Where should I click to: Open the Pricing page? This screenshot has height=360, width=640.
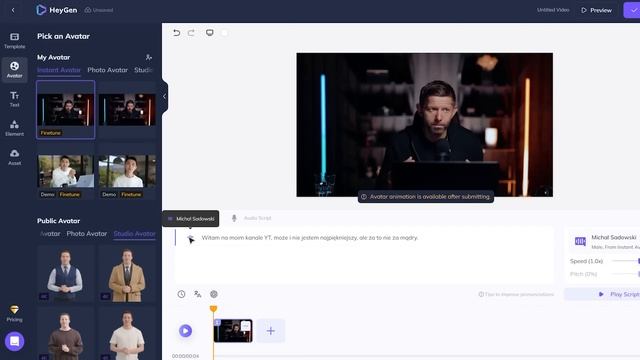(14, 313)
